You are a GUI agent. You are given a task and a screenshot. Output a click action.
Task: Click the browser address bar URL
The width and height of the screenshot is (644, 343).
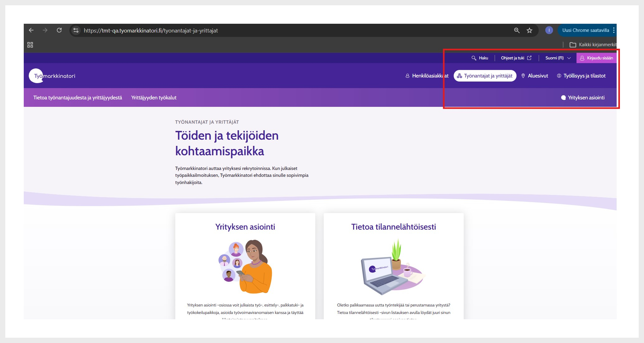(151, 31)
